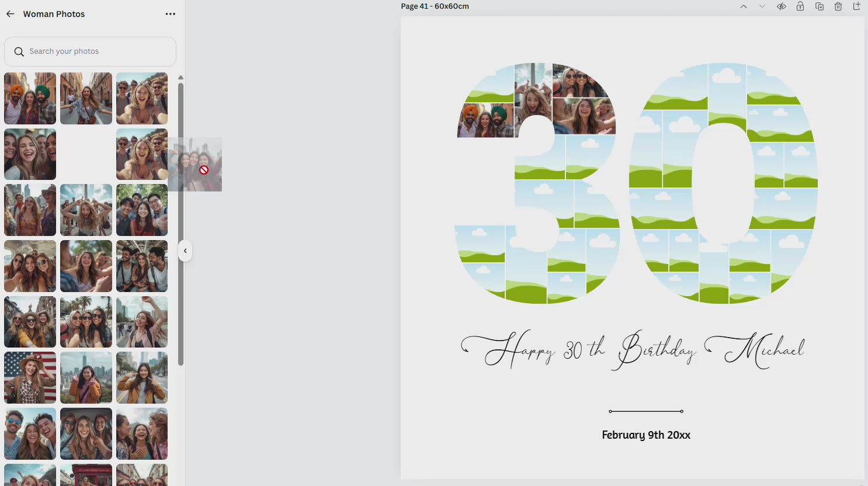The width and height of the screenshot is (868, 486).
Task: Open the Woman Photos more options menu
Action: click(x=170, y=14)
